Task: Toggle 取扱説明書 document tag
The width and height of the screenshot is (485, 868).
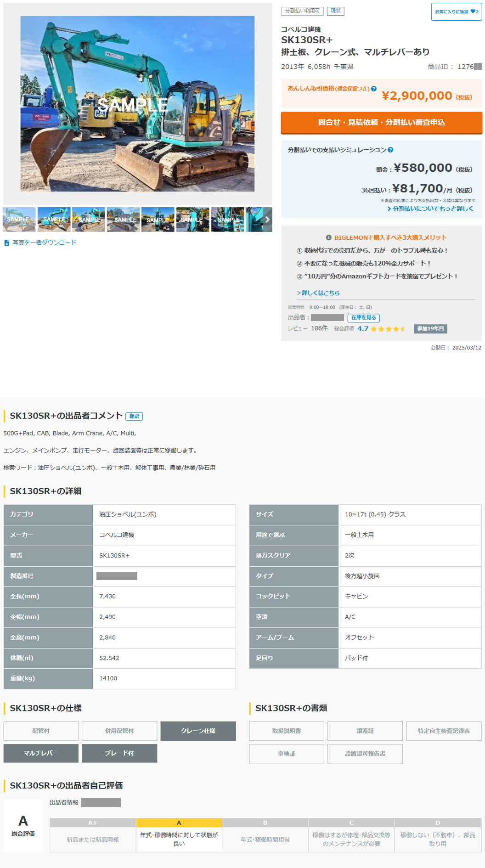Action: coord(287,731)
